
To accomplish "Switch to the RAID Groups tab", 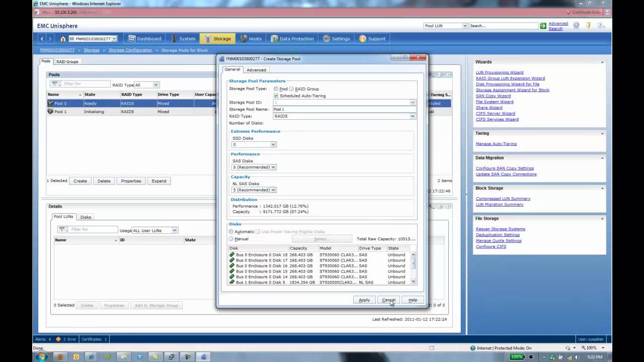I will point(67,62).
